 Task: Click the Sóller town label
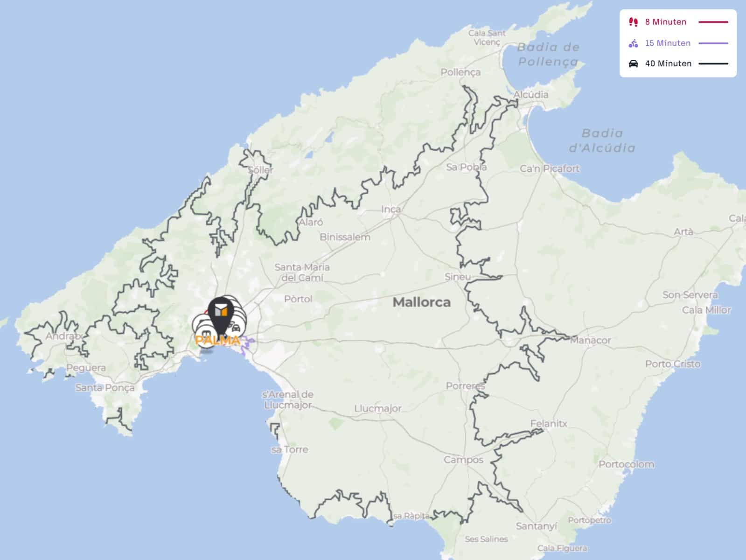pos(260,170)
